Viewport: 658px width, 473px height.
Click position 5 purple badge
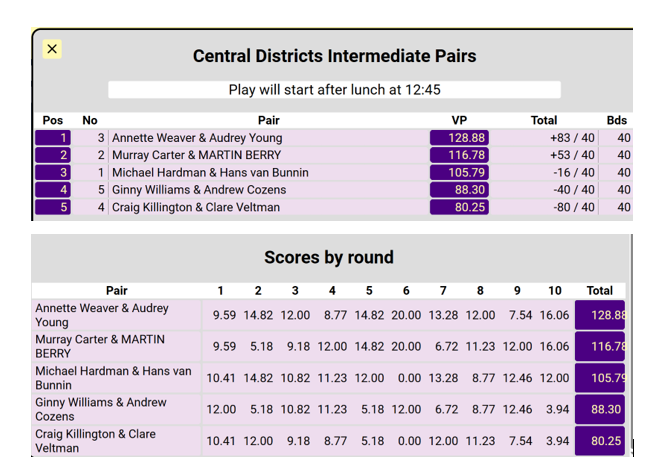(52, 207)
